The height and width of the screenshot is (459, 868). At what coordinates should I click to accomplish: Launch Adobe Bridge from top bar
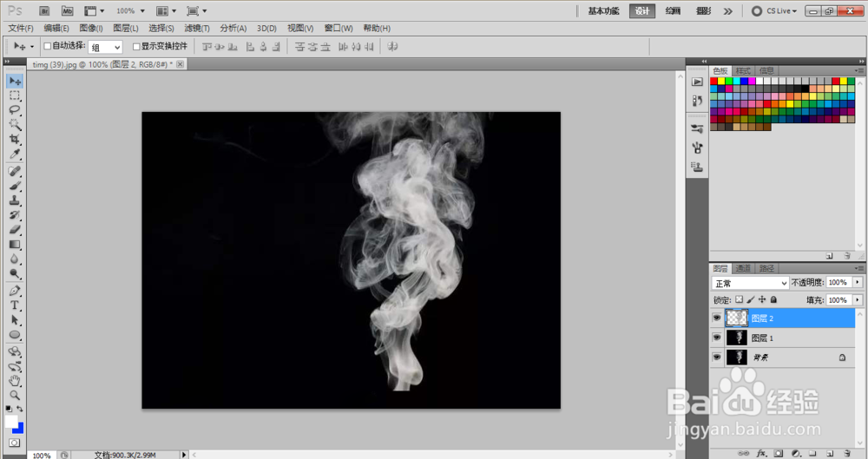(x=45, y=10)
